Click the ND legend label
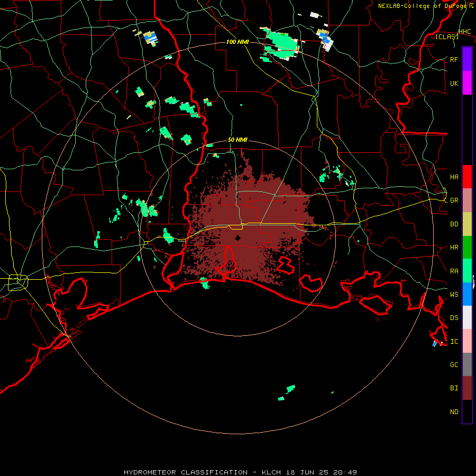The height and width of the screenshot is (476, 476). pos(454,411)
